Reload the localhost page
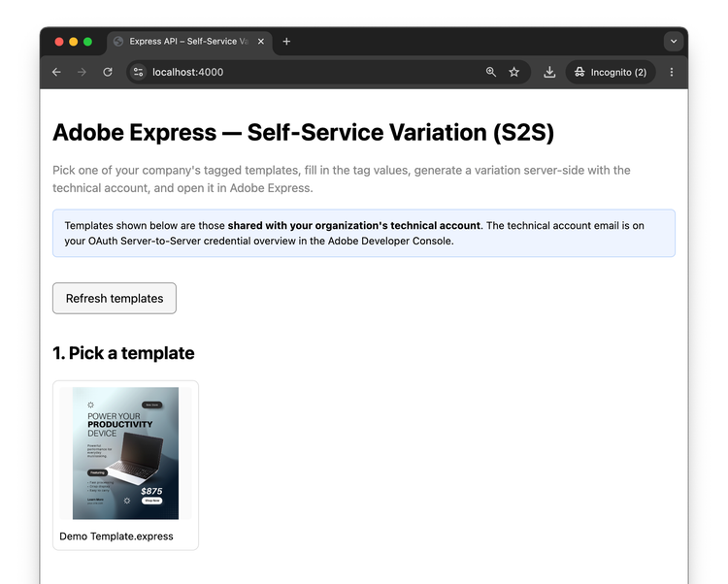 (x=107, y=72)
